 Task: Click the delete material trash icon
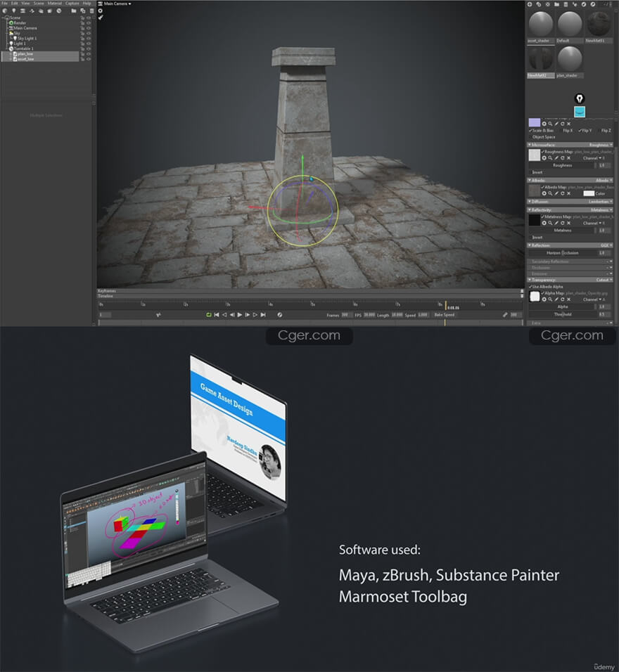point(566,4)
